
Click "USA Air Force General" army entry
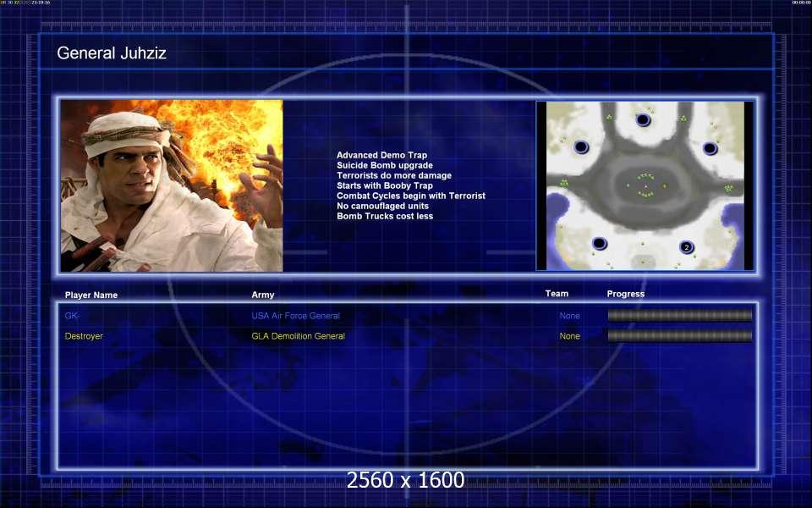coord(296,316)
